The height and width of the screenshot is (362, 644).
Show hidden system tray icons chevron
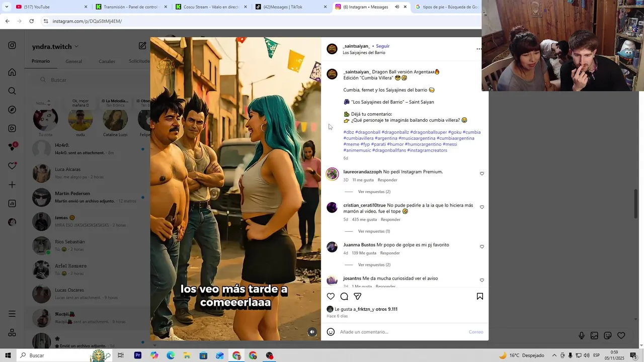coord(554,355)
